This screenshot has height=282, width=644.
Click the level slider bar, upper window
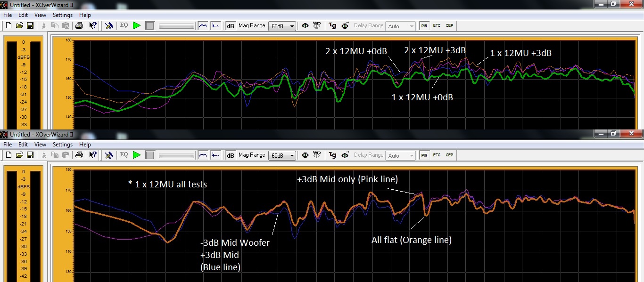coord(176,25)
